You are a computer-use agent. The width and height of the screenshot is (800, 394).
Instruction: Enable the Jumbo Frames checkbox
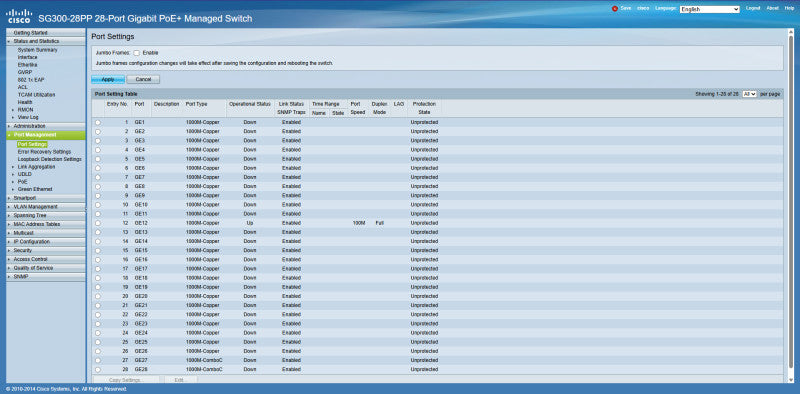(x=137, y=53)
